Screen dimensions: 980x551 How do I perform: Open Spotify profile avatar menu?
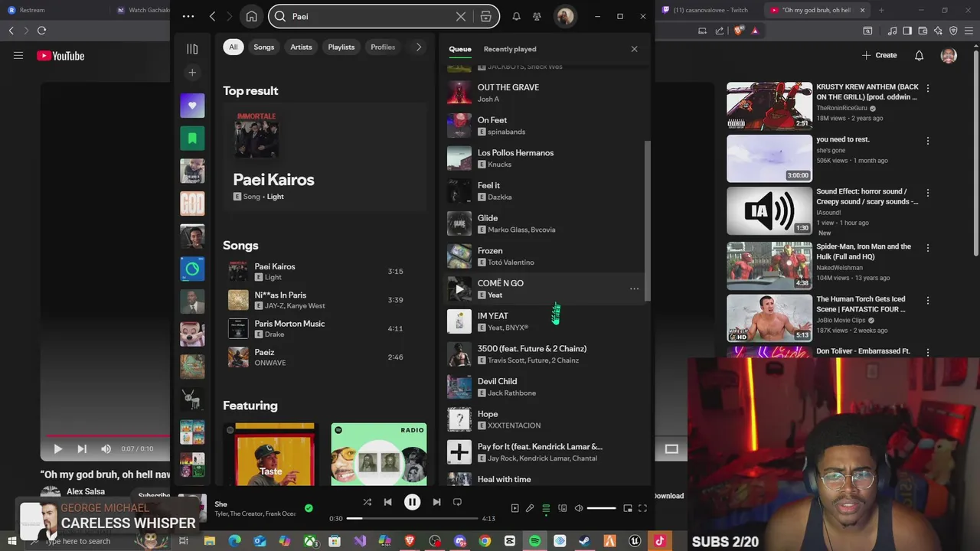click(x=565, y=16)
